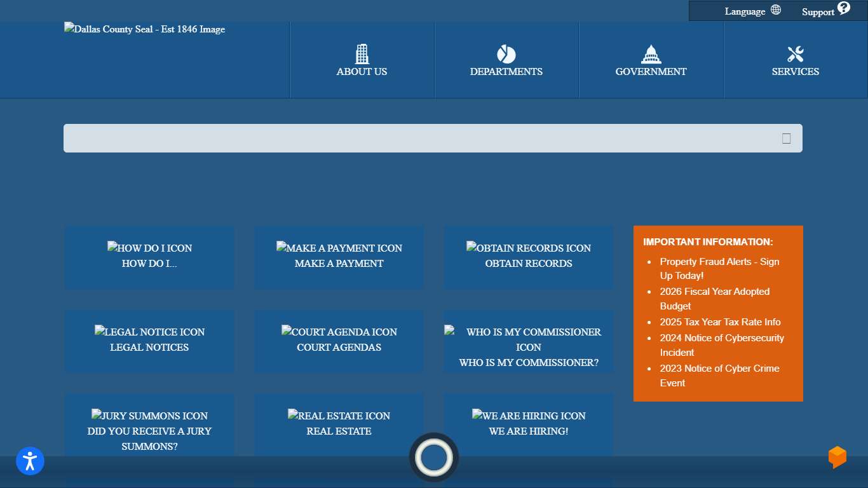Click into the site search field
Image resolution: width=868 pixels, height=488 pixels.
419,139
